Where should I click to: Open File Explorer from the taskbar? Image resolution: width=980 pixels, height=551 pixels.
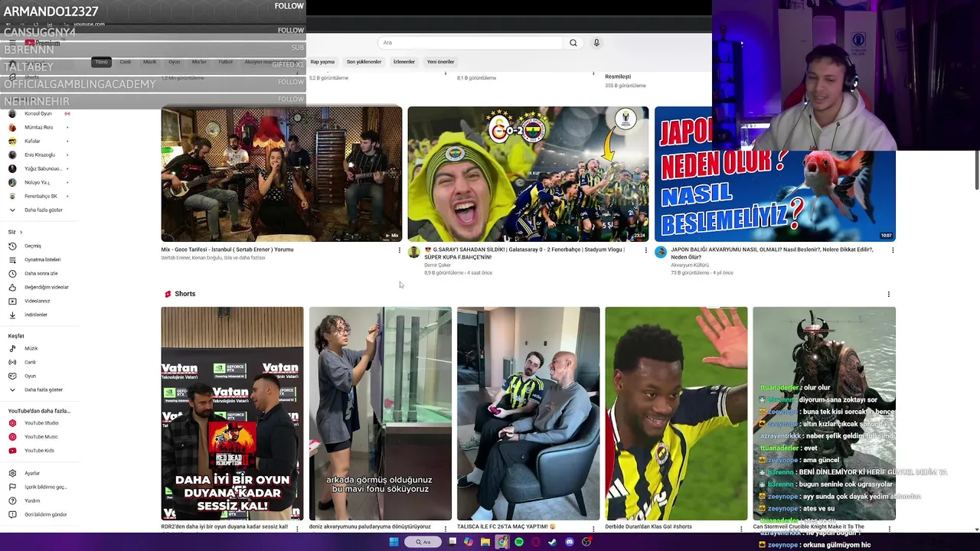click(x=485, y=542)
